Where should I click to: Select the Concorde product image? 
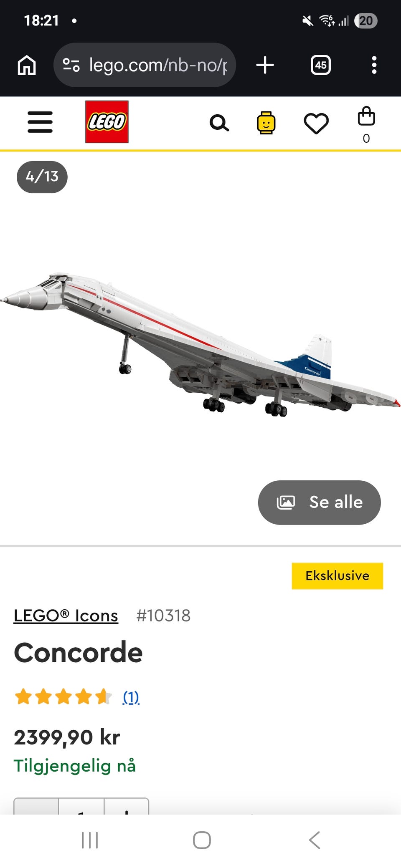(x=200, y=345)
